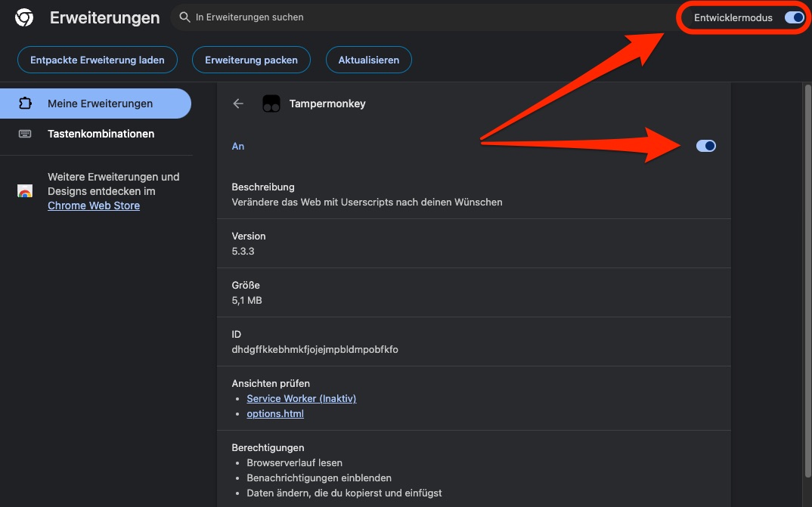Click the Aktualisieren button
Image resolution: width=812 pixels, height=507 pixels.
tap(369, 60)
